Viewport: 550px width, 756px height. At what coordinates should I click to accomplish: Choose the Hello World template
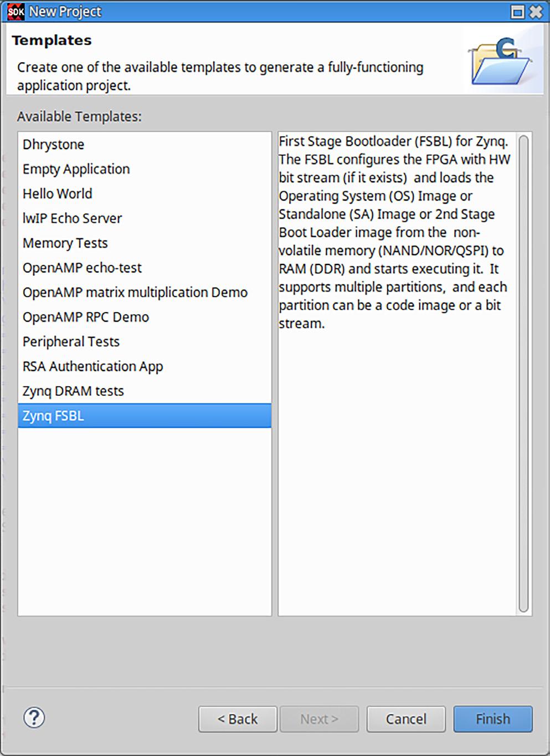coord(145,193)
